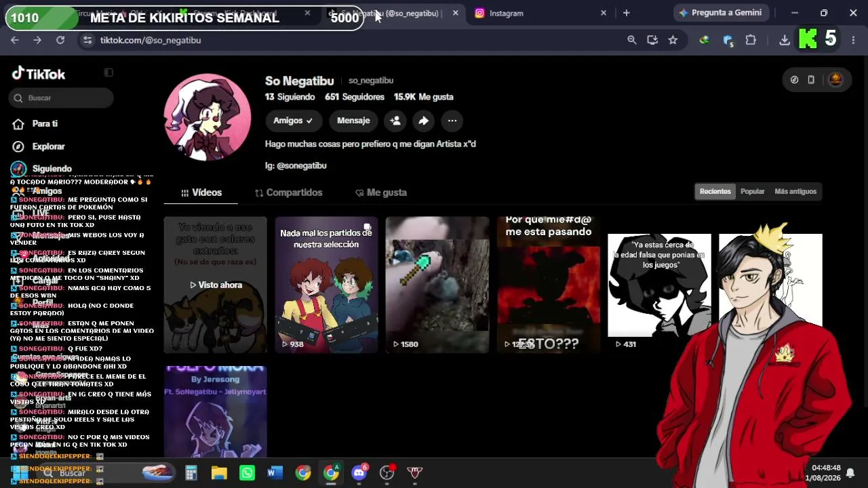Screen dimensions: 868x488
Task: Open the get-app phone icon
Action: point(811,80)
